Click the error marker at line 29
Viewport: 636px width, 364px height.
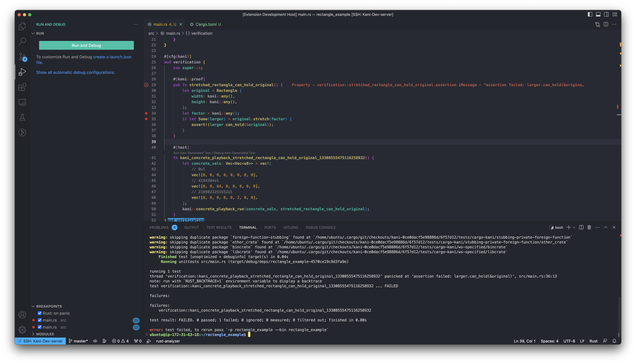146,85
